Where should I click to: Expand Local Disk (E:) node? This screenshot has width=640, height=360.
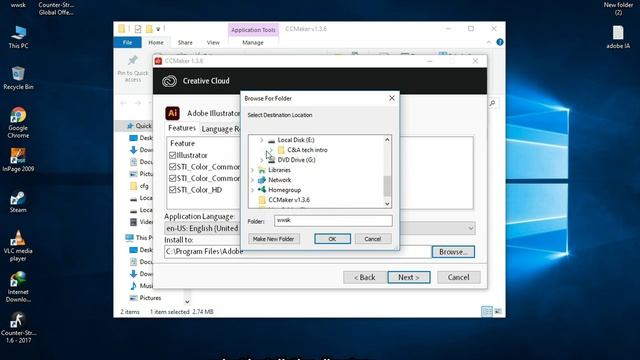[x=262, y=140]
